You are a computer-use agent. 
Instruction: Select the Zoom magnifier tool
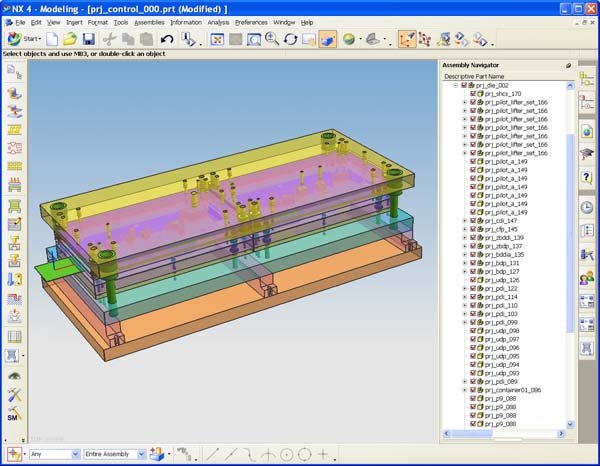[x=271, y=39]
